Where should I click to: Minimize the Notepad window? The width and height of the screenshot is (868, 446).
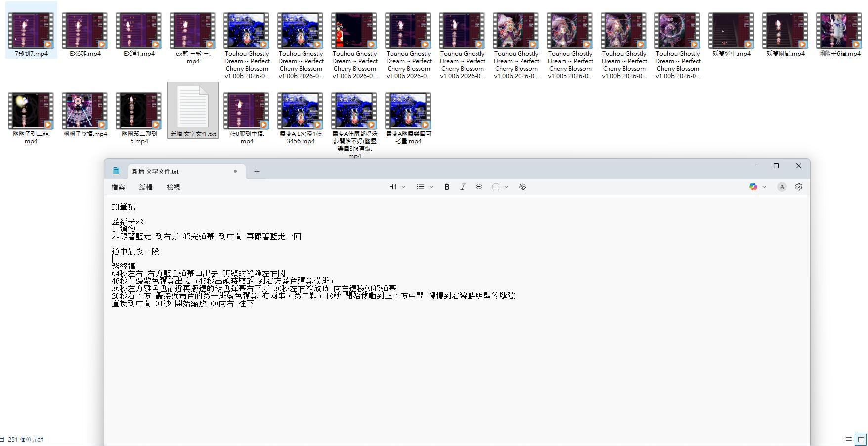coord(754,166)
